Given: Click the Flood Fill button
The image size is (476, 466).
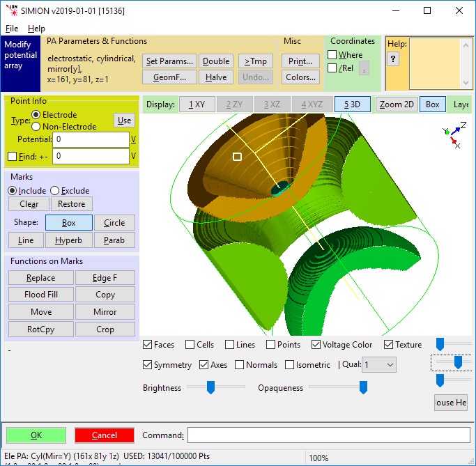Looking at the screenshot, I should coord(41,295).
